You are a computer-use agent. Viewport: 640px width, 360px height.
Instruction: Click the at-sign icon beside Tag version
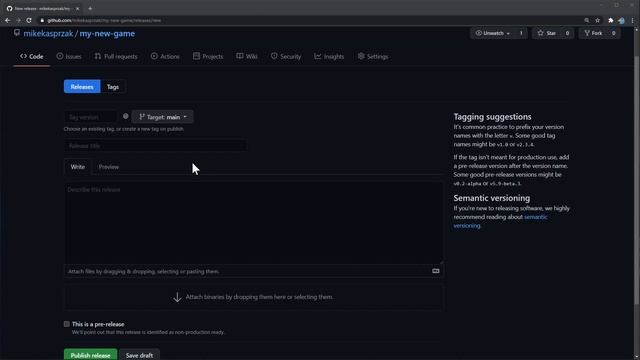click(126, 116)
